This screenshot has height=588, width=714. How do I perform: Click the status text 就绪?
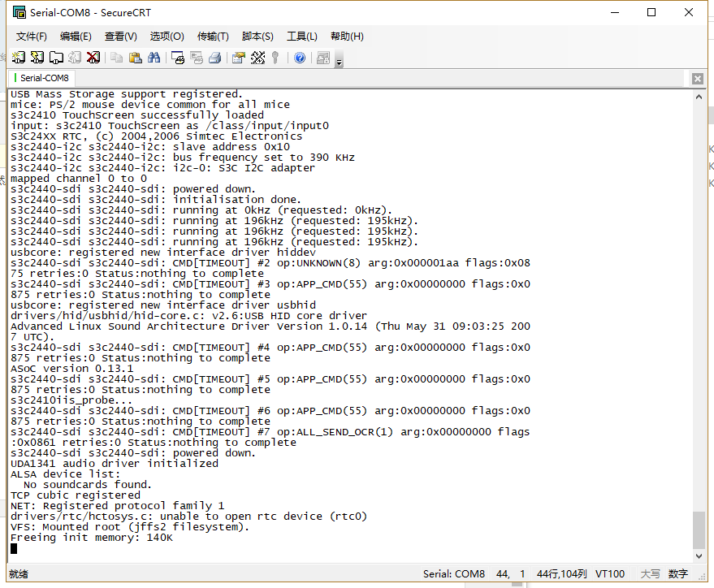click(19, 574)
